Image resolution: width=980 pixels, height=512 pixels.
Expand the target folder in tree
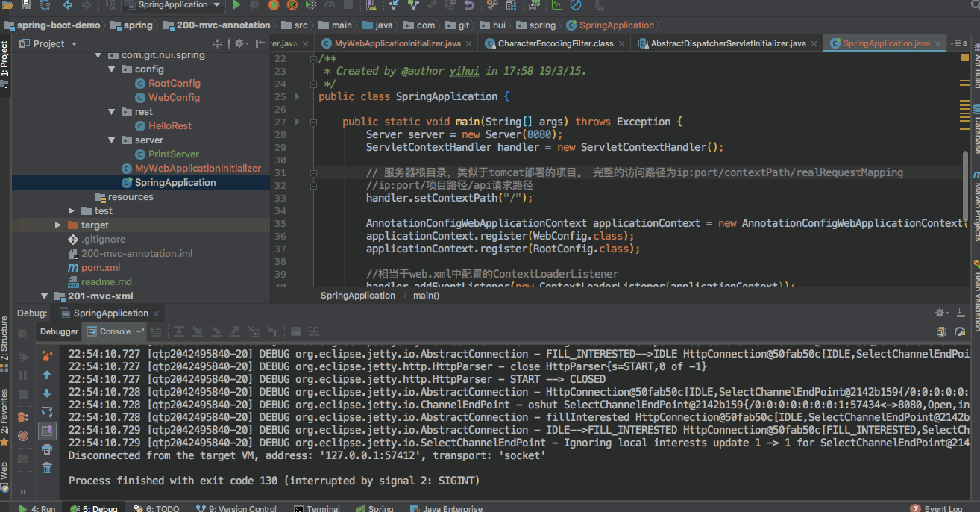coord(58,225)
